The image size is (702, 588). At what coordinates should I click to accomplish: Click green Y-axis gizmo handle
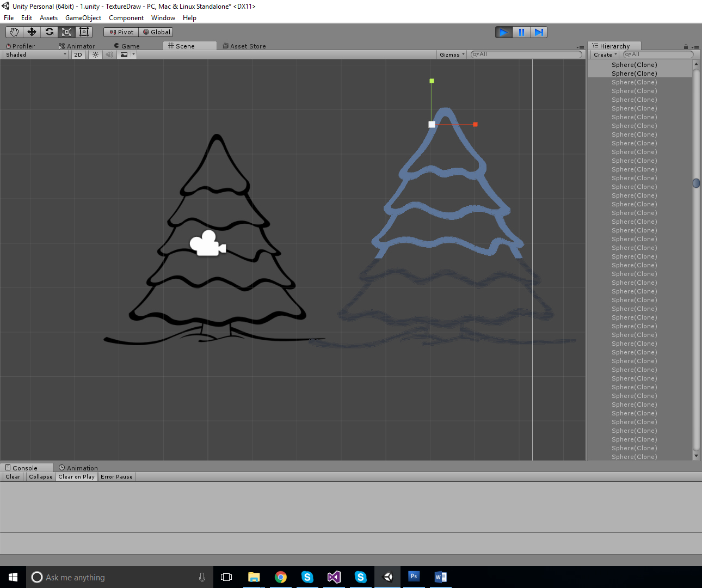pos(432,81)
